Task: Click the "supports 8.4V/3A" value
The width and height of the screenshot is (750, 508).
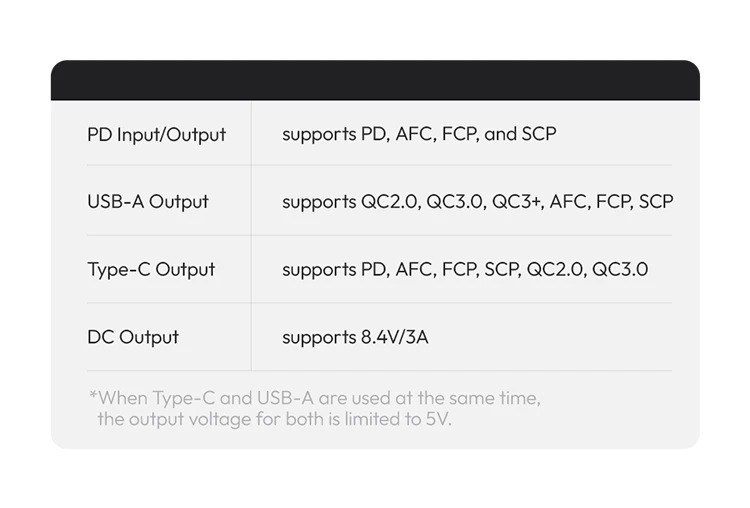Action: 355,337
